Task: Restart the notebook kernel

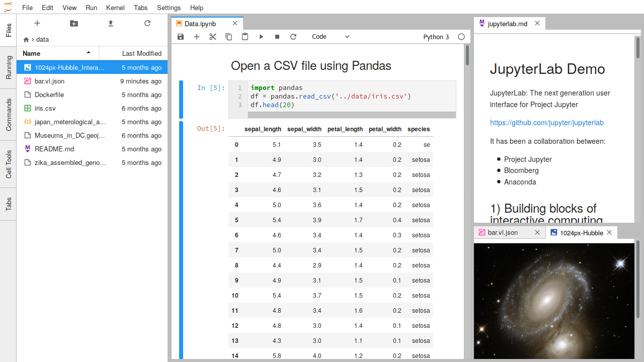Action: (293, 36)
